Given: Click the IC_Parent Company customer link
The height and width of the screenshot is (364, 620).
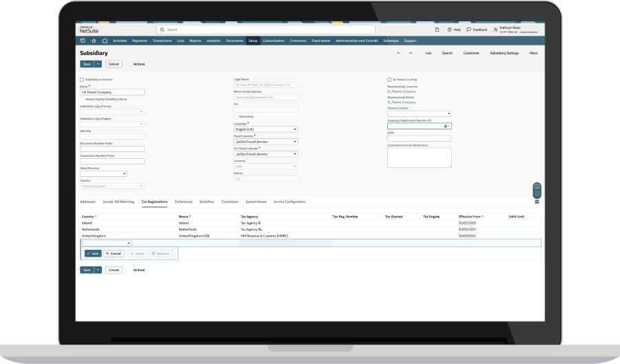Looking at the screenshot, I should (402, 91).
